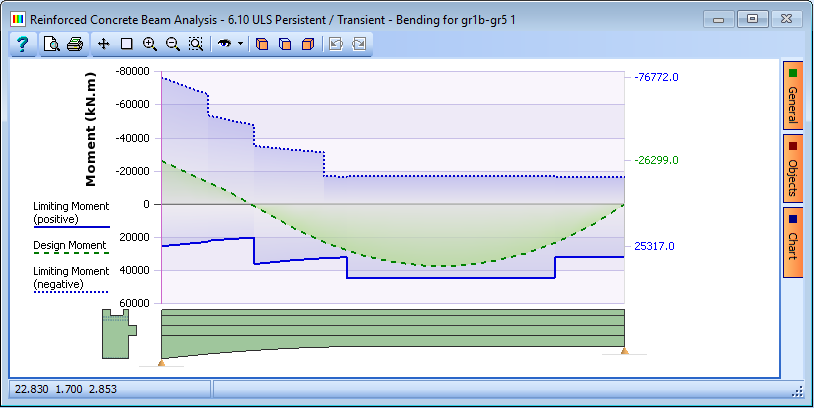
Task: Click zoom to fit extents icon
Action: (x=196, y=44)
